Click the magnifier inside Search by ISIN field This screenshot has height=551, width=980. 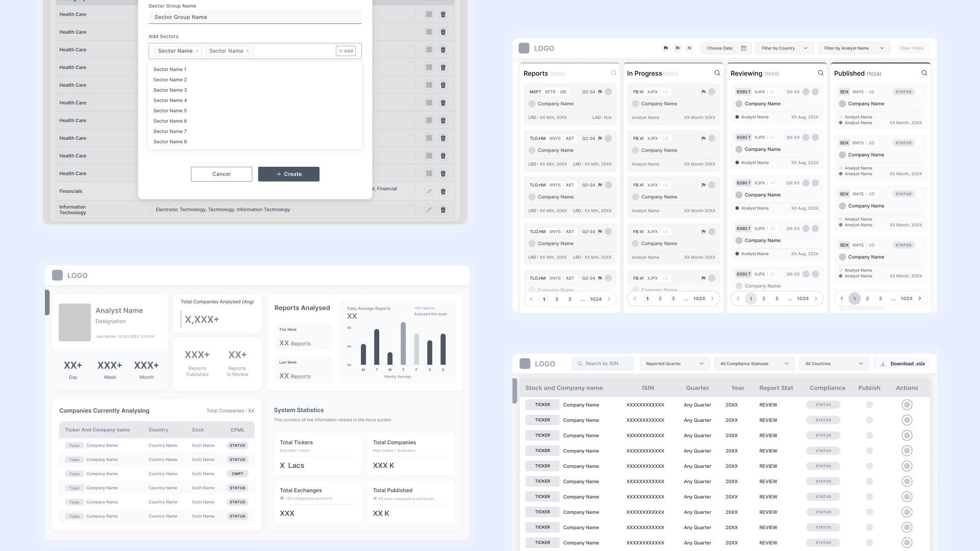click(580, 363)
